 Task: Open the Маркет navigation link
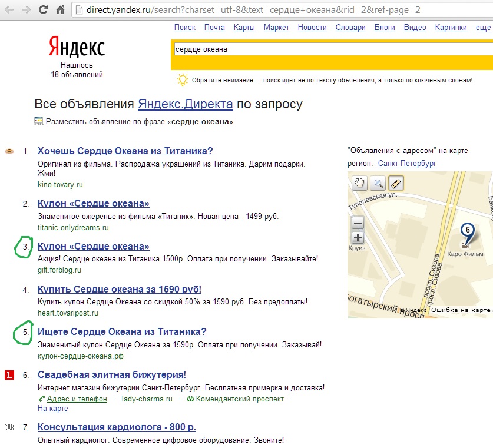coord(276,28)
